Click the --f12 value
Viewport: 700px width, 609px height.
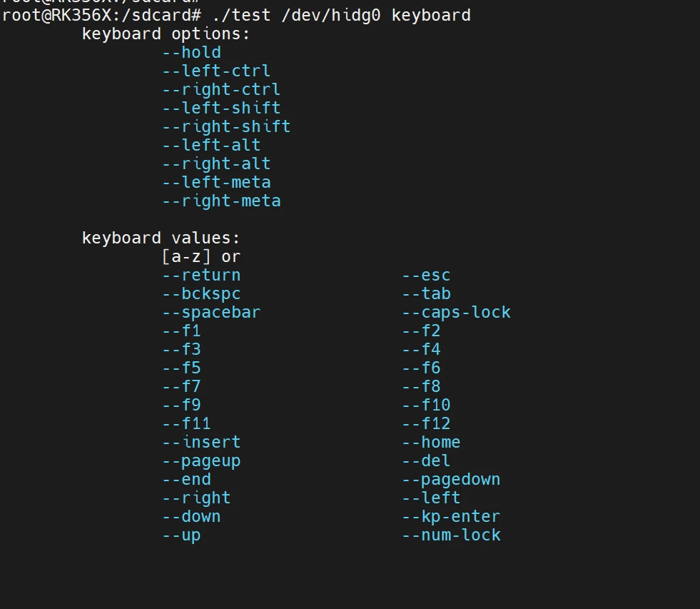pos(426,423)
